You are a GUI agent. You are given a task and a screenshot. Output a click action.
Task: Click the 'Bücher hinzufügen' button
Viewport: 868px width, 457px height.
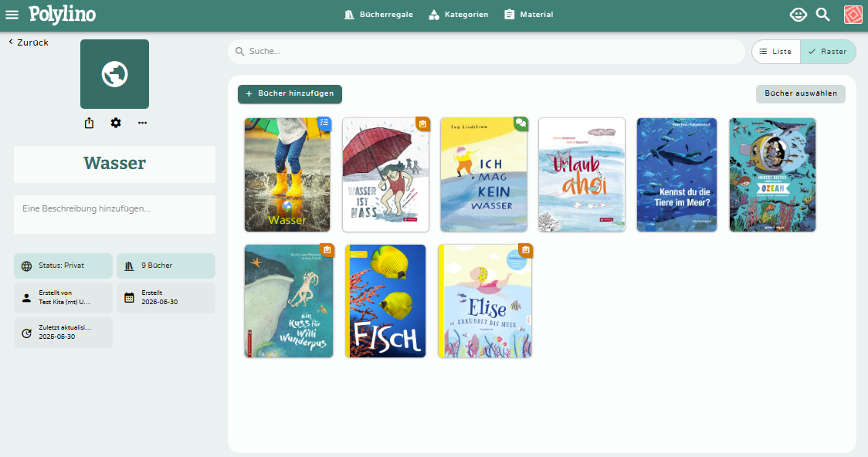(290, 93)
